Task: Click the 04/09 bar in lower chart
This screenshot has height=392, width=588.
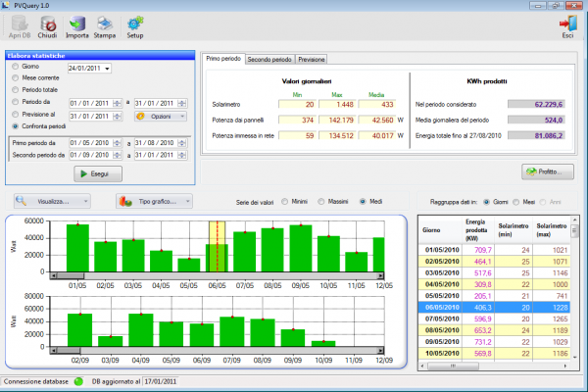Action: (141, 330)
